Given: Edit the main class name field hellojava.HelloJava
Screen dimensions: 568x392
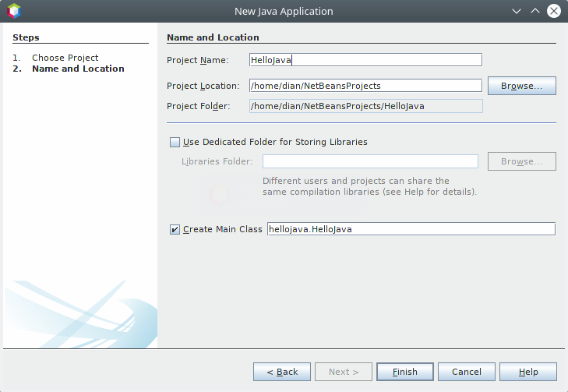Looking at the screenshot, I should [x=411, y=229].
